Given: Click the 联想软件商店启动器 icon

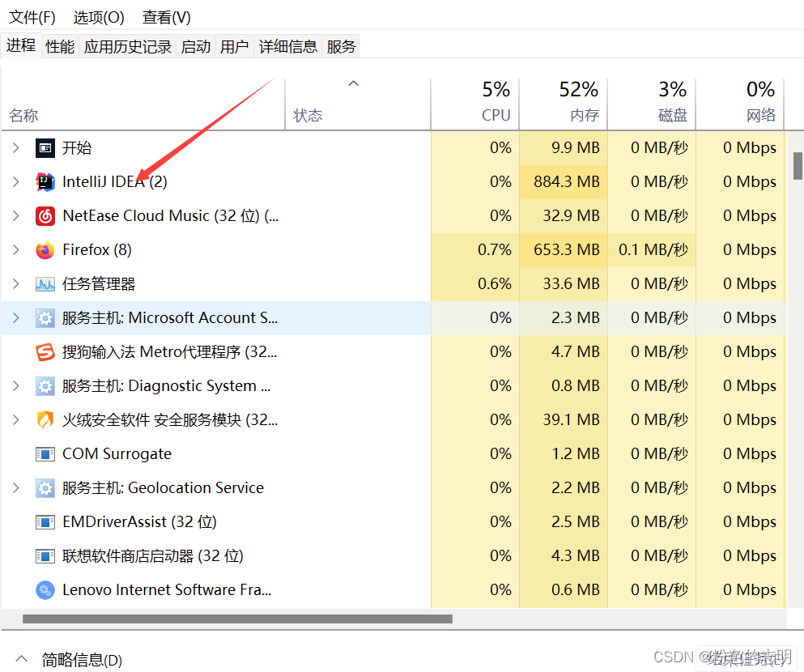Looking at the screenshot, I should (45, 556).
